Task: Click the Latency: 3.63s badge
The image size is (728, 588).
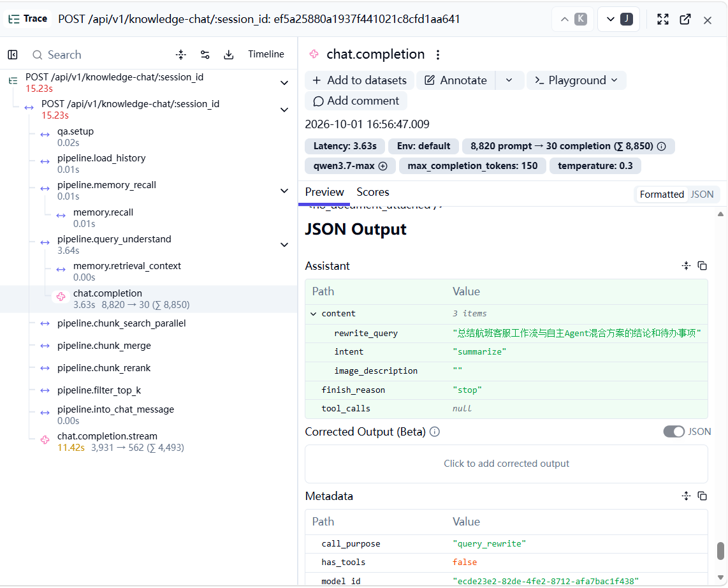Action: (x=345, y=146)
